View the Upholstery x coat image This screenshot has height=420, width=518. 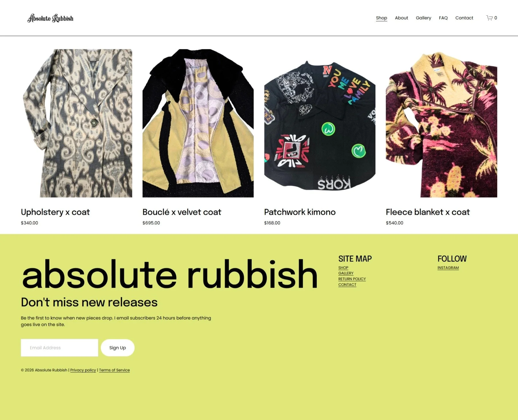[77, 123]
